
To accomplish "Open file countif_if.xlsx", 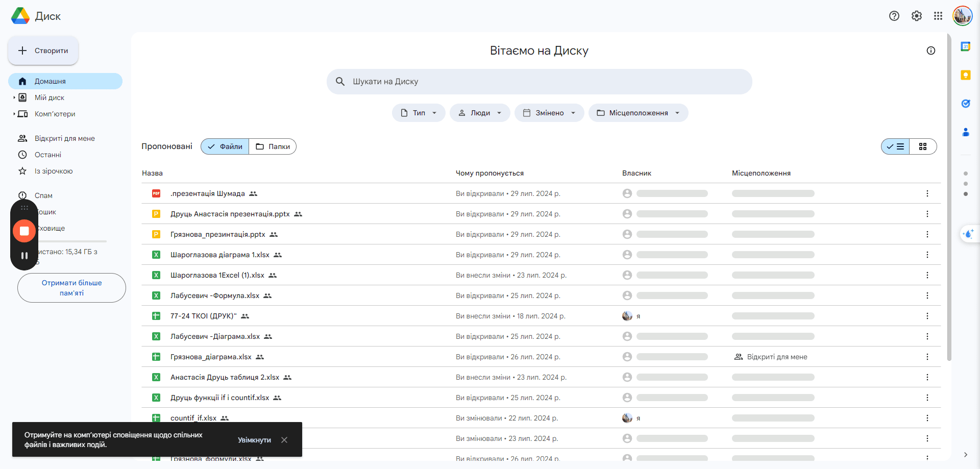I will coord(193,418).
